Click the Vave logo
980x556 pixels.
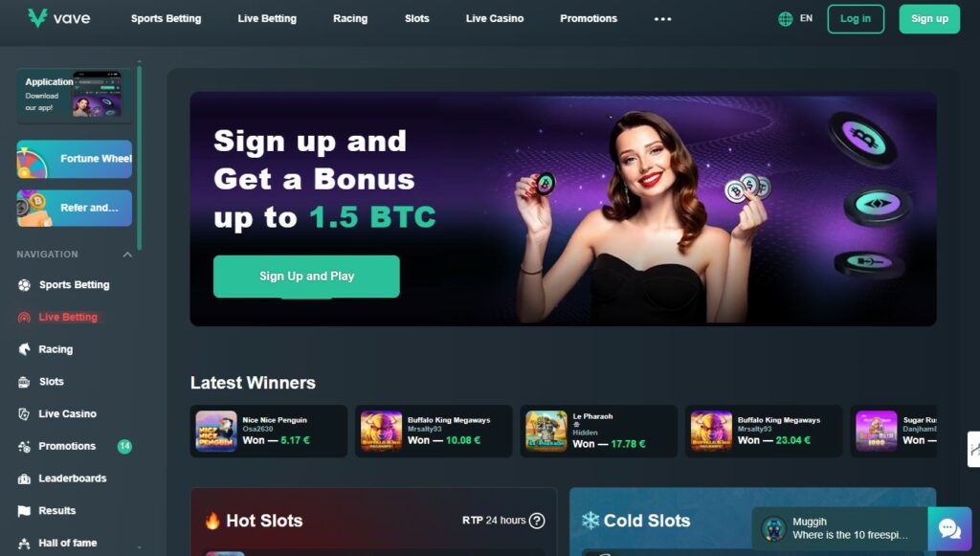click(58, 18)
